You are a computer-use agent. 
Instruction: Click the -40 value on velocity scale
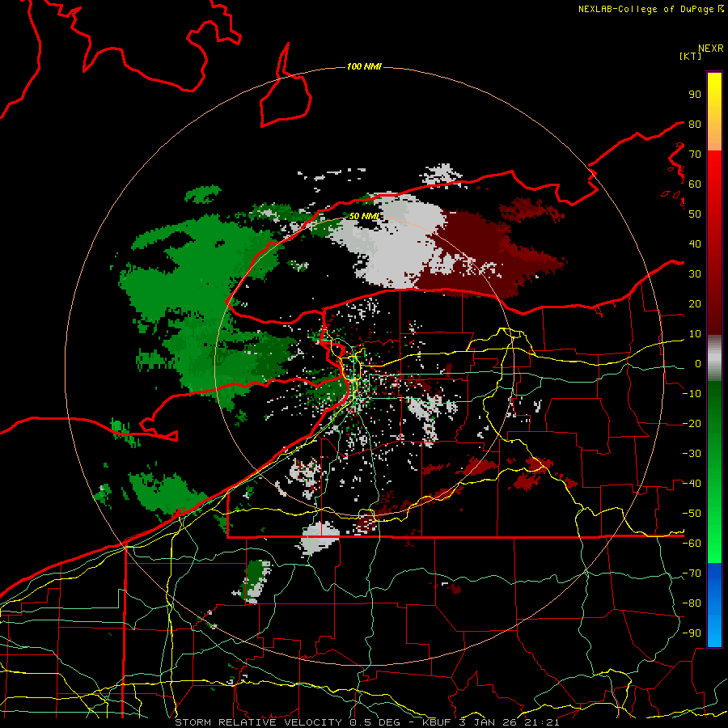point(692,484)
